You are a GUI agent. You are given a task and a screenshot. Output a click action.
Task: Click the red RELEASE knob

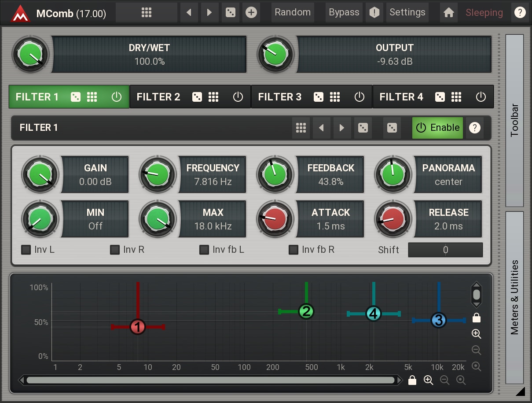point(393,219)
